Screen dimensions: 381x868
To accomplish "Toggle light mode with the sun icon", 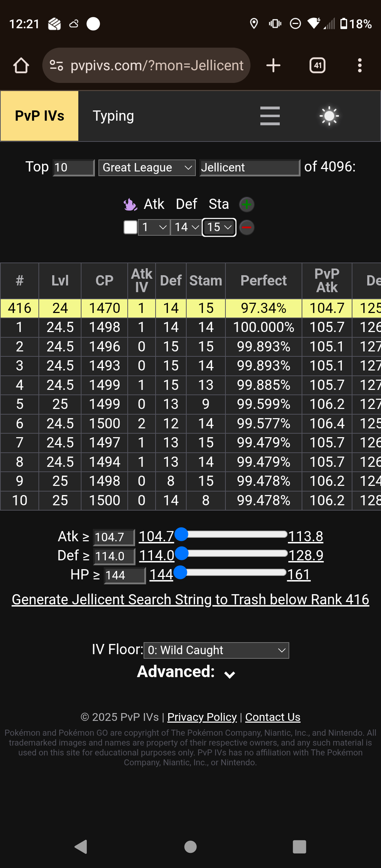I will (x=329, y=116).
